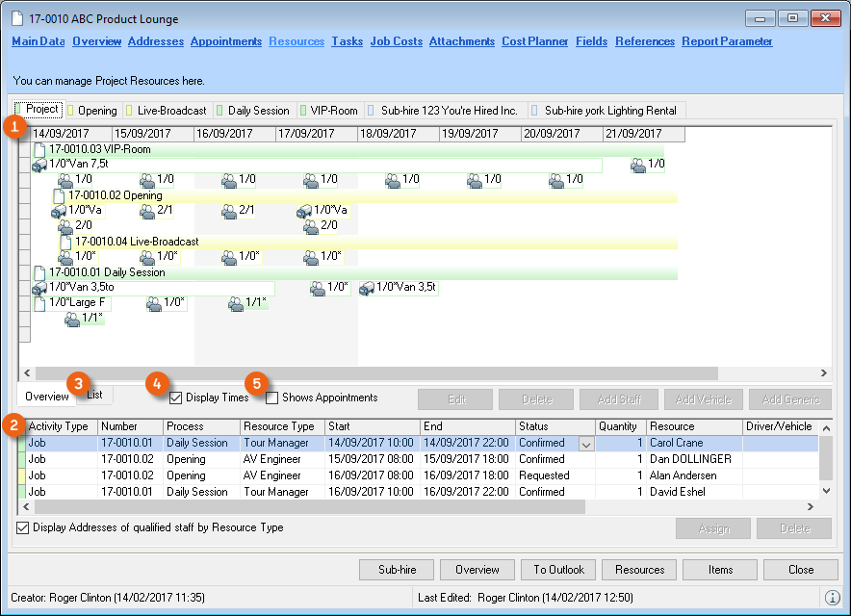This screenshot has height=616, width=851.
Task: Click the Sub-hire button
Action: (396, 570)
